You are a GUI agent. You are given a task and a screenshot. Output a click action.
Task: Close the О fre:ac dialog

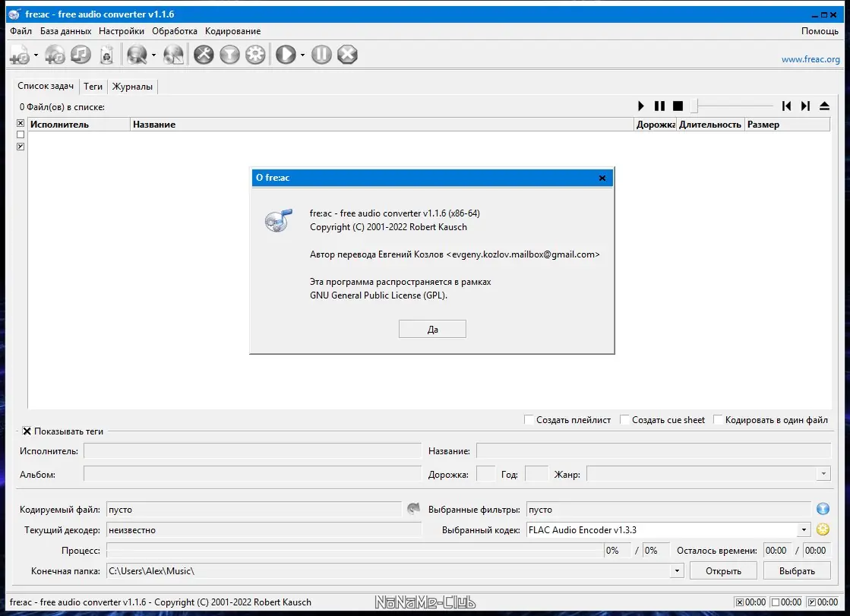click(602, 178)
